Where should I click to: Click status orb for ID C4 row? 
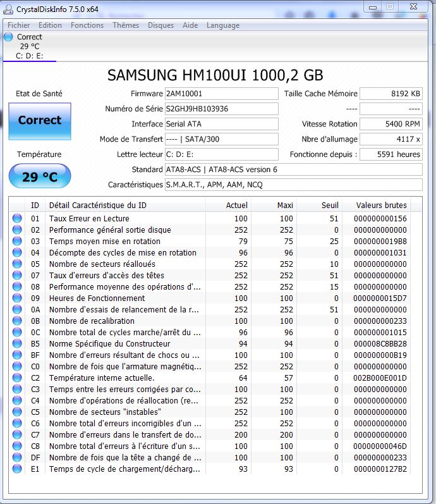click(x=17, y=400)
